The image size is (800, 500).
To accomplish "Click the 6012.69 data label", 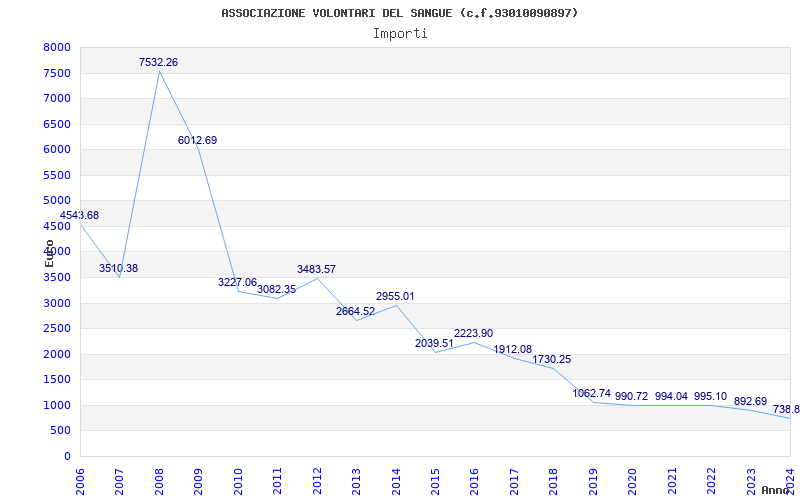I will [197, 140].
